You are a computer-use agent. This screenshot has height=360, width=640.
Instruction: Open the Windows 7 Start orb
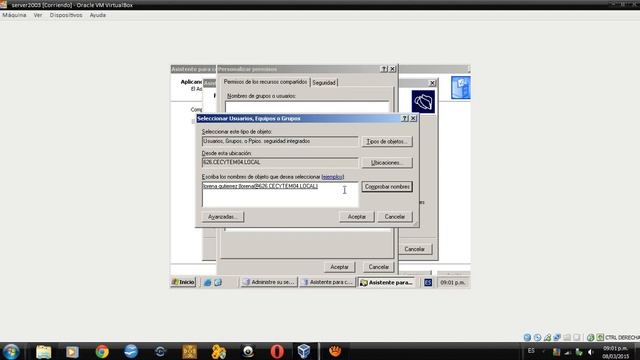(x=11, y=351)
